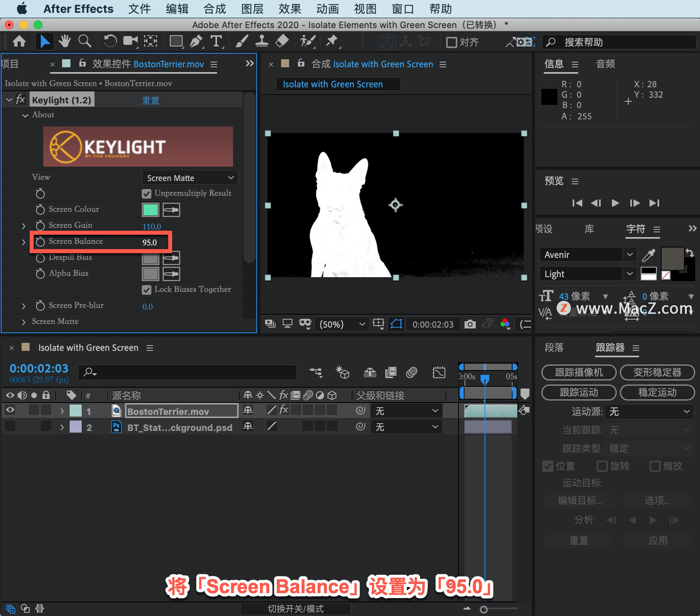The height and width of the screenshot is (616, 700).
Task: Click 跟踪摄像机 button
Action: pyautogui.click(x=579, y=372)
